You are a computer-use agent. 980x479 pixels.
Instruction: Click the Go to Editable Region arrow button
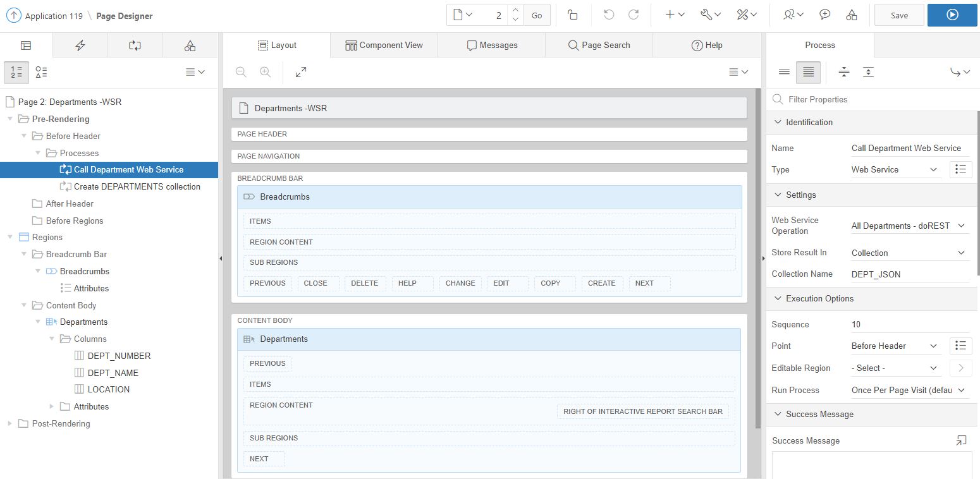tap(960, 368)
